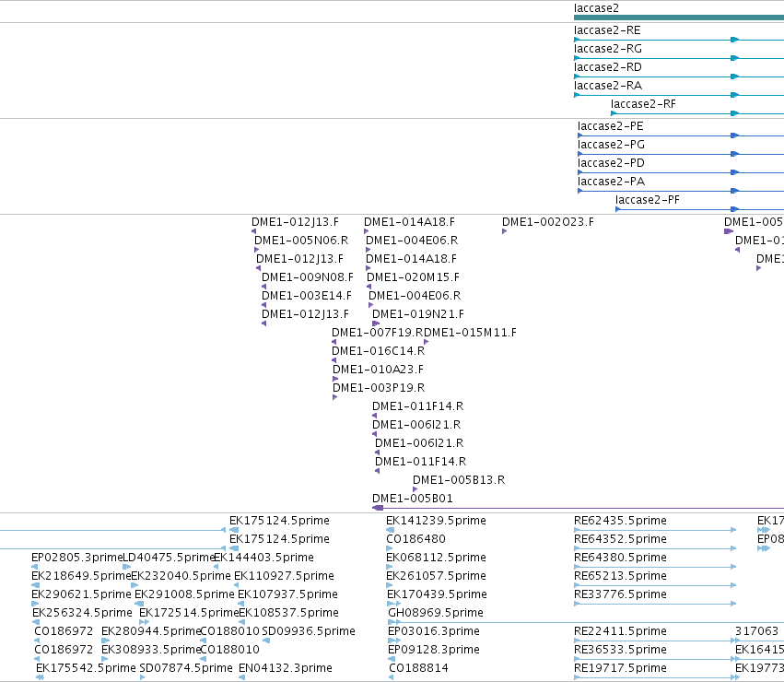Click the DME1-007F19.R label

coord(378,333)
